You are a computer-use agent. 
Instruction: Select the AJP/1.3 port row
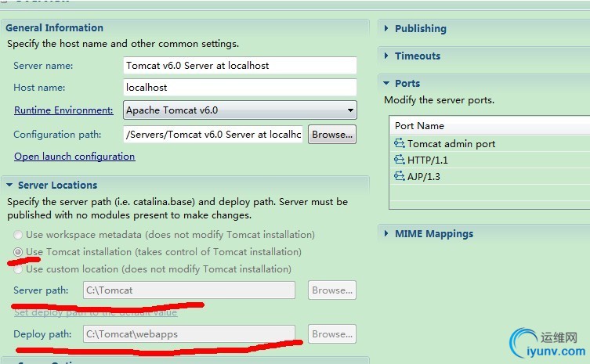490,176
